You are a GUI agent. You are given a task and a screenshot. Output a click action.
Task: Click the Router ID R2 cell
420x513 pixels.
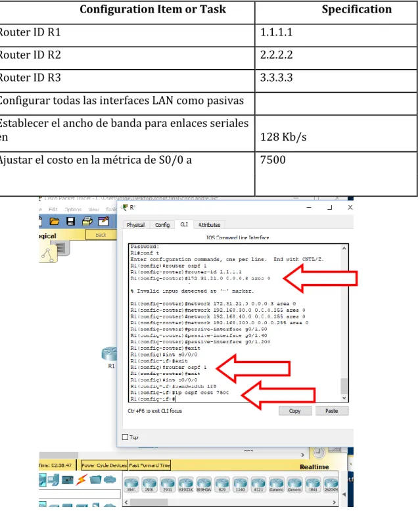[127, 58]
